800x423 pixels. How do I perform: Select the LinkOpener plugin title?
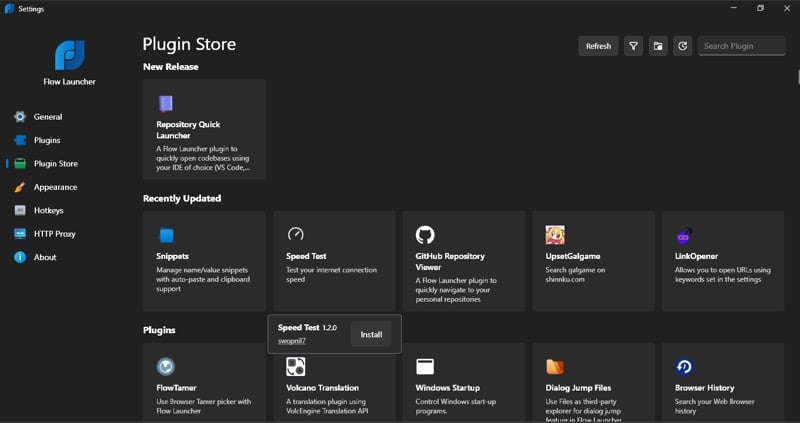[x=696, y=256]
